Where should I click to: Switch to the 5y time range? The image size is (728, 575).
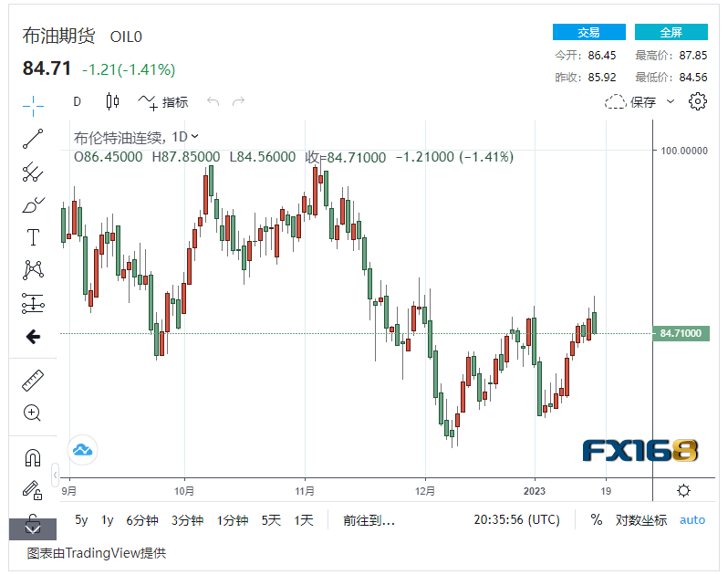[x=82, y=520]
